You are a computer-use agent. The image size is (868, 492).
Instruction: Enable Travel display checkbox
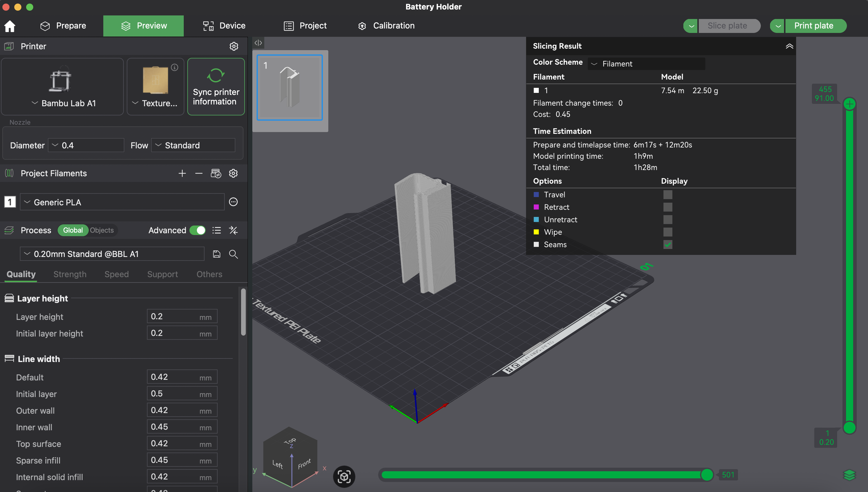tap(668, 195)
